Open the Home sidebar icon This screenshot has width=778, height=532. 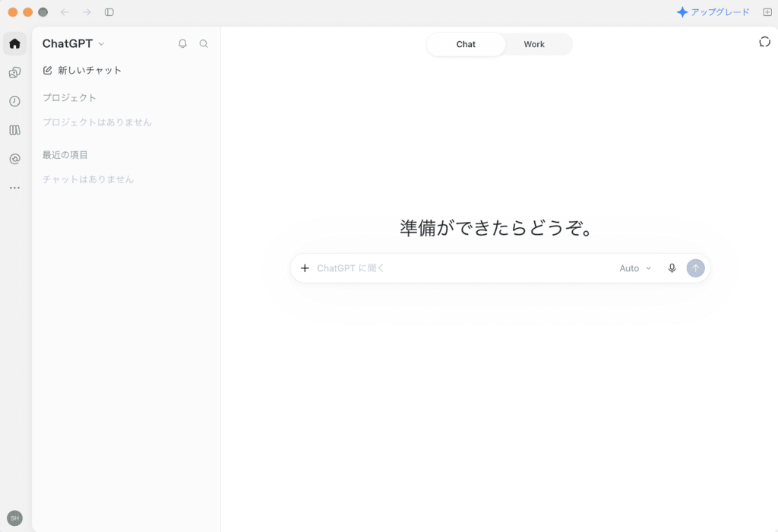tap(15, 43)
